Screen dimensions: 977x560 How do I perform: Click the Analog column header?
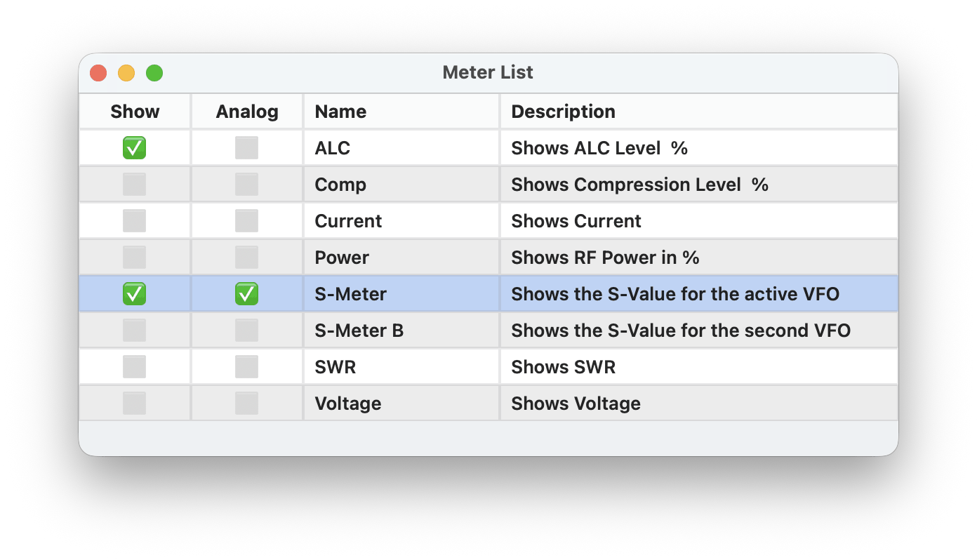247,112
